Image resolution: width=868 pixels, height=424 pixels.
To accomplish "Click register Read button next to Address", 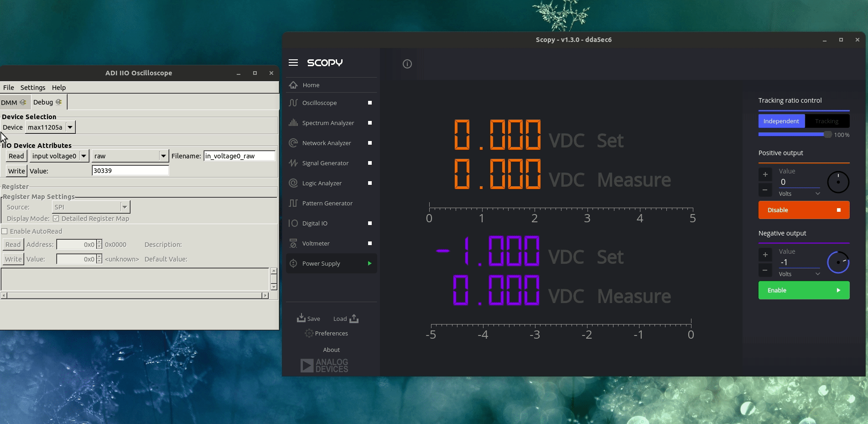I will [13, 245].
